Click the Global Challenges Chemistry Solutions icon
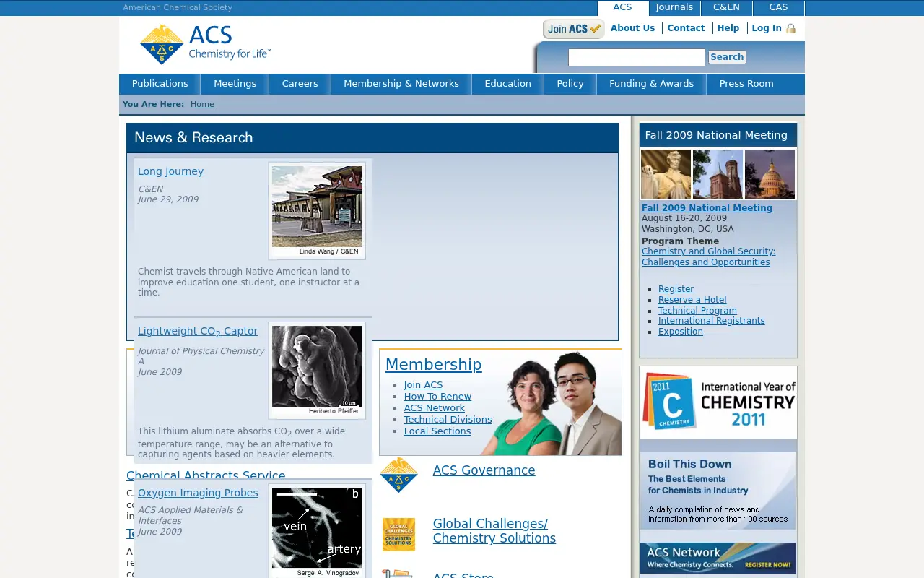 click(x=398, y=535)
